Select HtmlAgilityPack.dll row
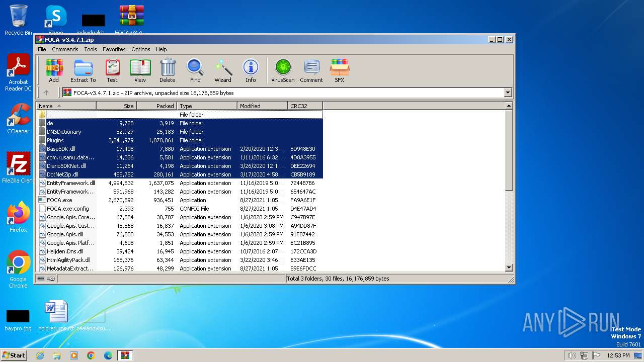Image resolution: width=644 pixels, height=362 pixels. (180, 260)
